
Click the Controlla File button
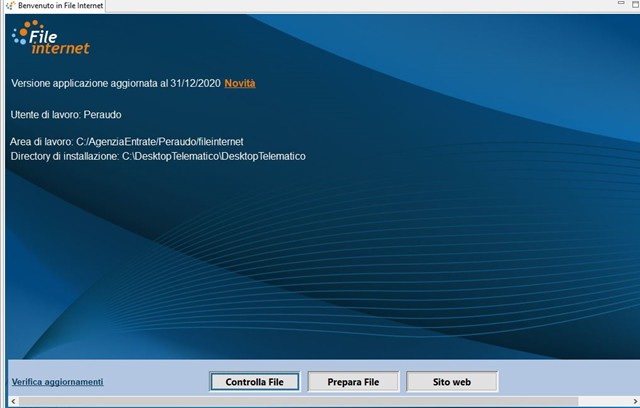click(255, 382)
